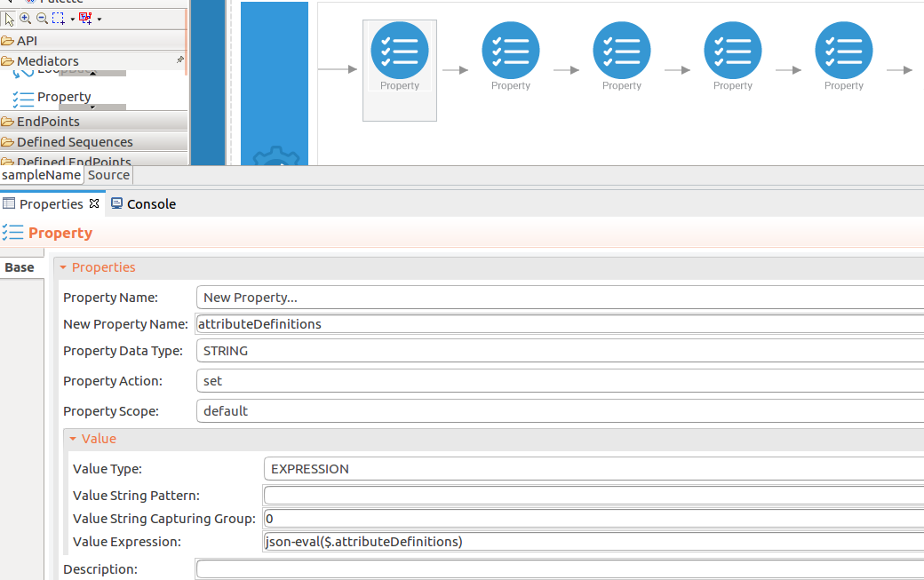Select the fourth Property mediator on the canvas
The image size is (924, 580).
[x=732, y=56]
